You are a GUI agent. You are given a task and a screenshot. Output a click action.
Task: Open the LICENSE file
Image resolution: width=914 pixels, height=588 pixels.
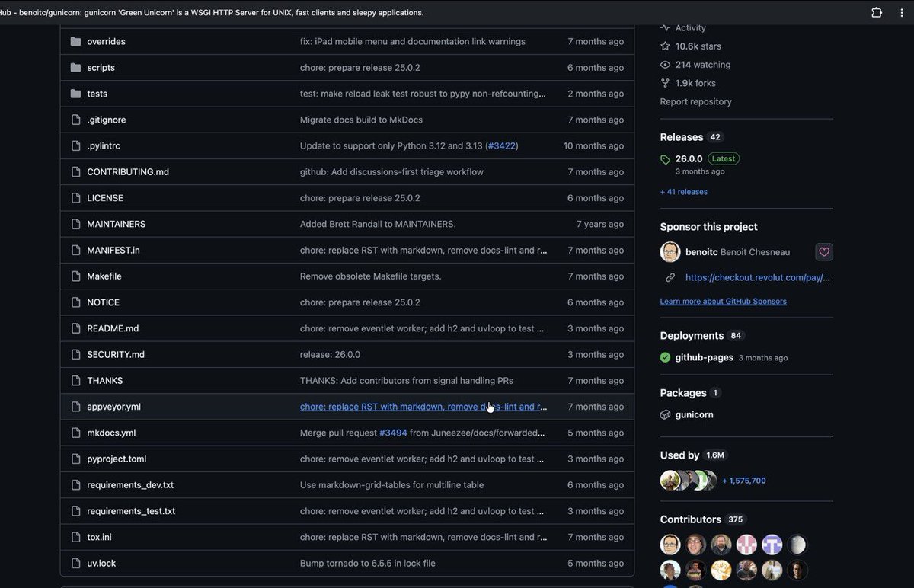click(x=105, y=198)
